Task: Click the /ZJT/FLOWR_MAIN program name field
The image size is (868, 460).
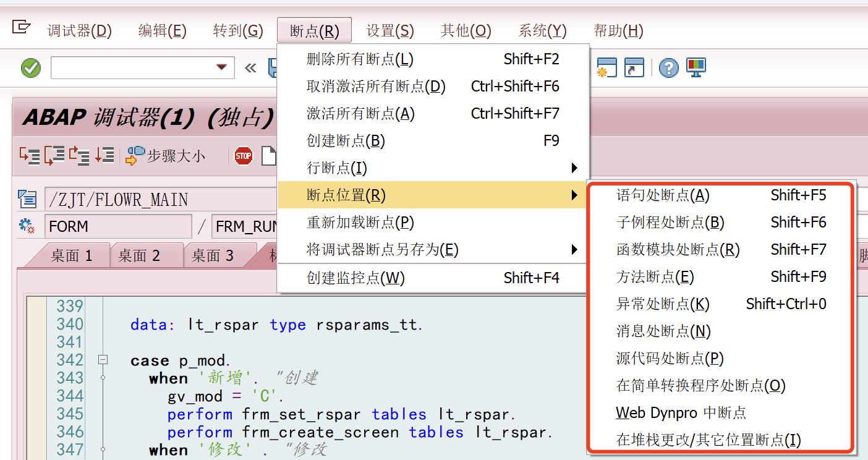Action: pyautogui.click(x=161, y=199)
